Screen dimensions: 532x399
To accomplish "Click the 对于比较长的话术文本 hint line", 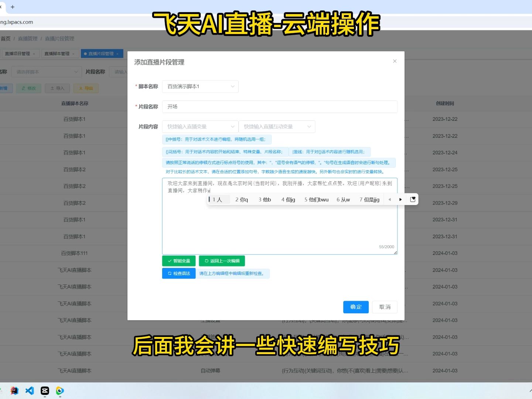I will [x=276, y=172].
